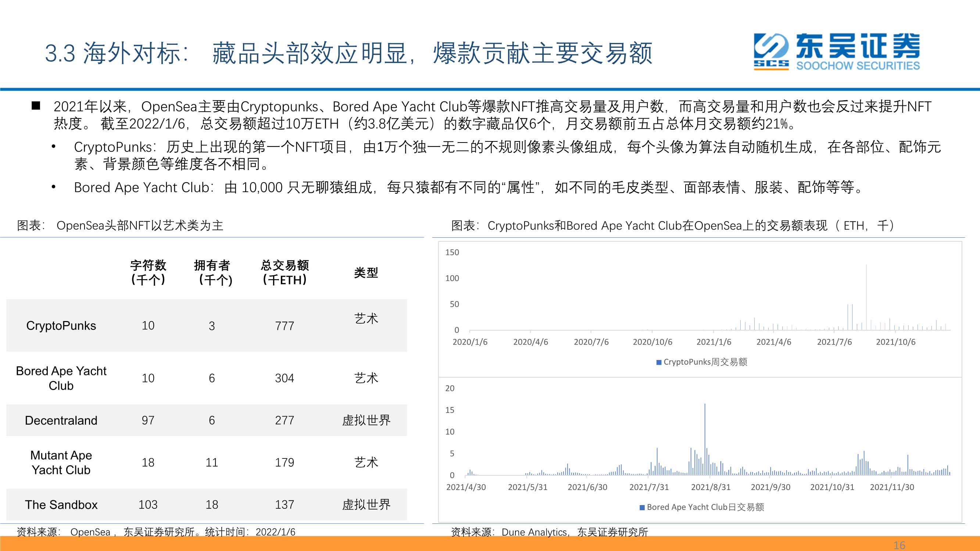This screenshot has height=551, width=980.
Task: Click the page number 16
Action: point(899,545)
